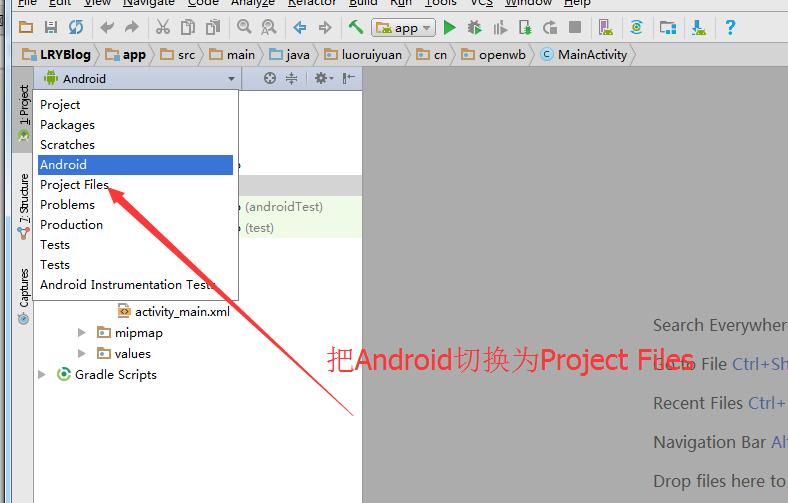Click the Paste clipboard icon
Screen dimensions: 788x503
pos(213,27)
